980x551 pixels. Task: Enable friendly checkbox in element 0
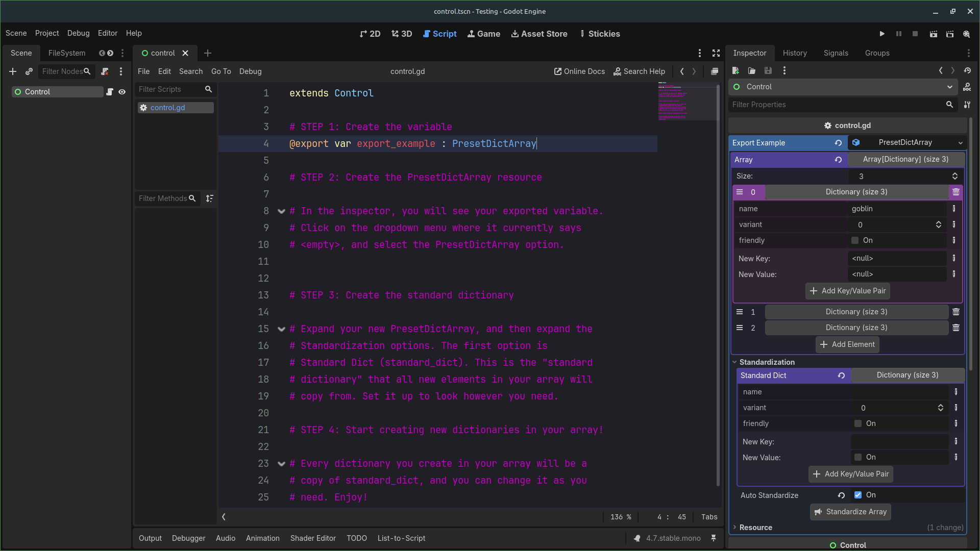tap(855, 240)
